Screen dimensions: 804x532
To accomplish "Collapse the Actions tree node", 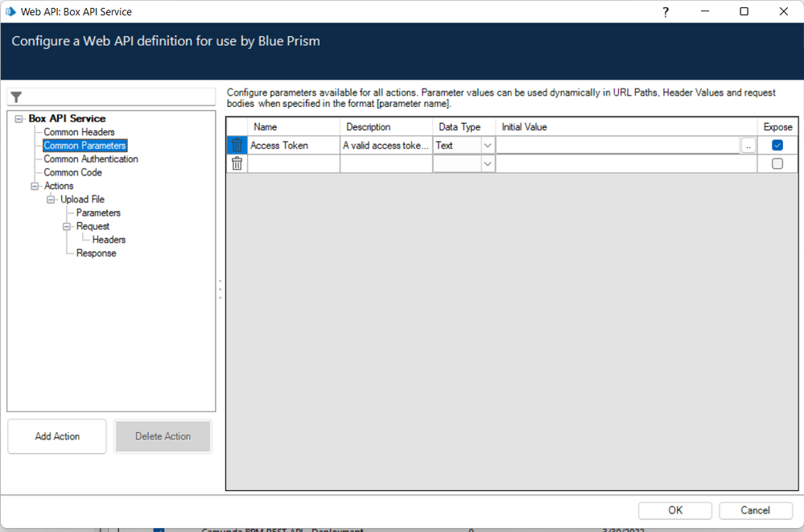I will pos(35,186).
